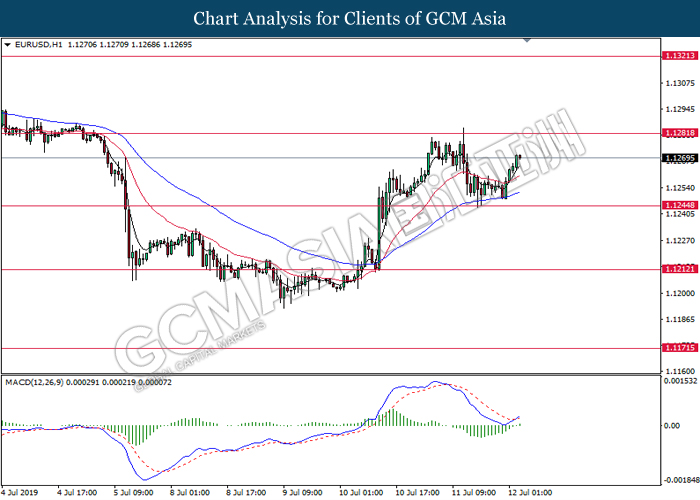Click the 1.13075 price scale value
The width and height of the screenshot is (700, 500).
click(x=680, y=83)
